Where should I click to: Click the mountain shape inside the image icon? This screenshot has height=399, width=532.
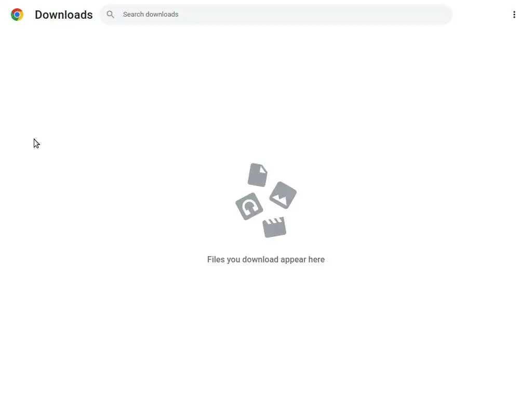pyautogui.click(x=280, y=199)
